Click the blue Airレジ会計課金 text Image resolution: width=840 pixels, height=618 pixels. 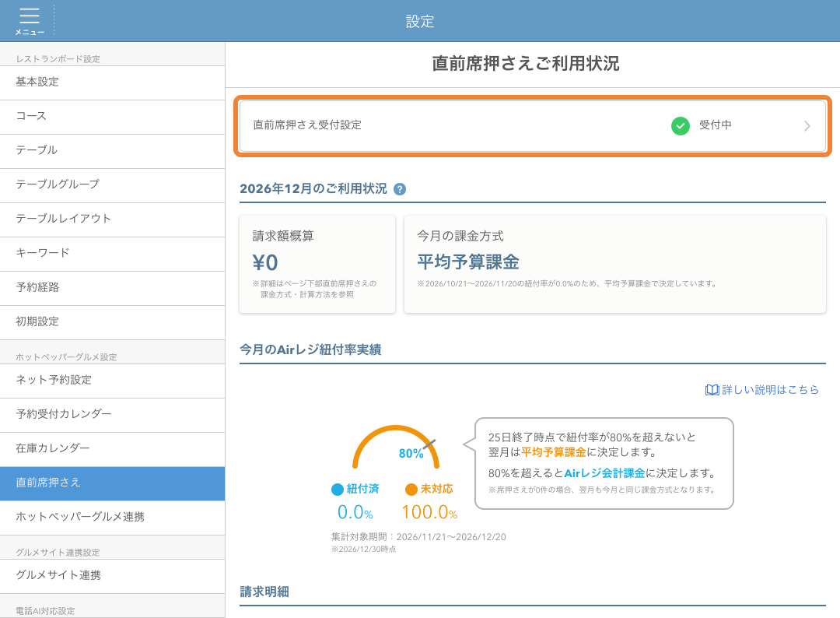(x=604, y=473)
